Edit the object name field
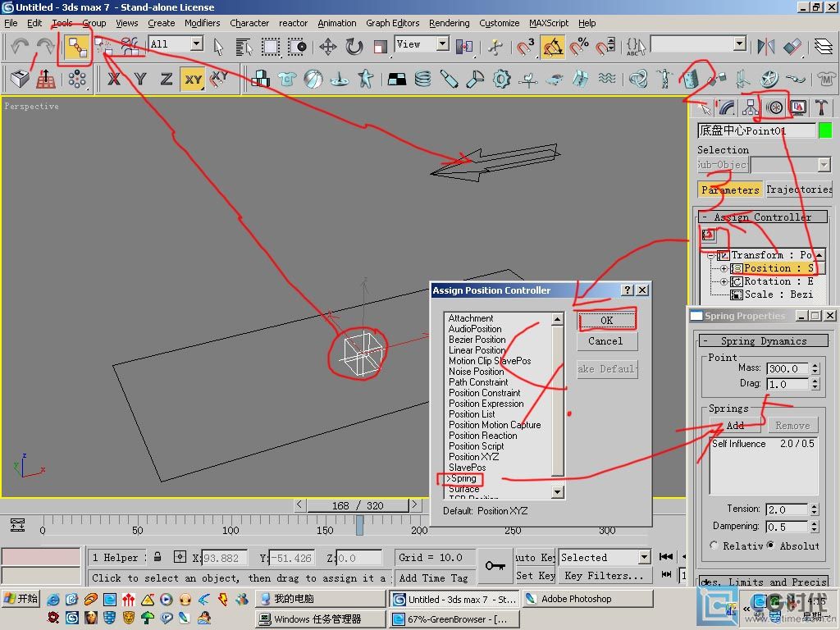Viewport: 840px width, 630px height. pos(756,130)
